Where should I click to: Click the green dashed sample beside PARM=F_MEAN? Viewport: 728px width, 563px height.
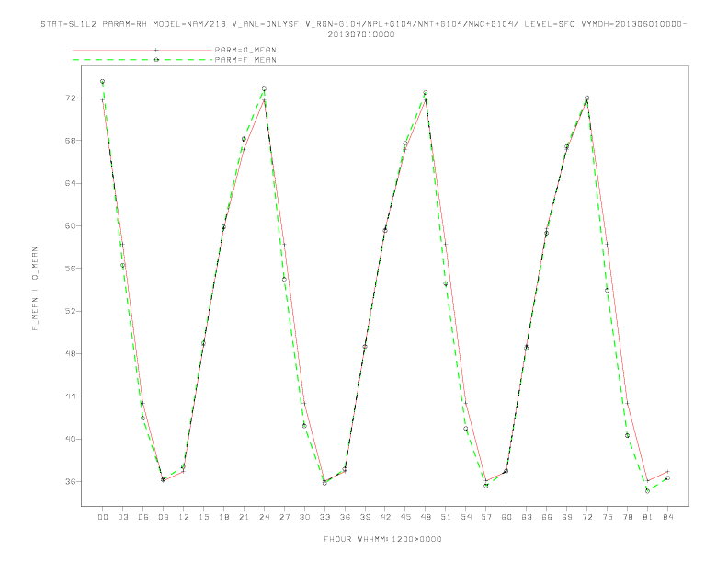coord(142,60)
